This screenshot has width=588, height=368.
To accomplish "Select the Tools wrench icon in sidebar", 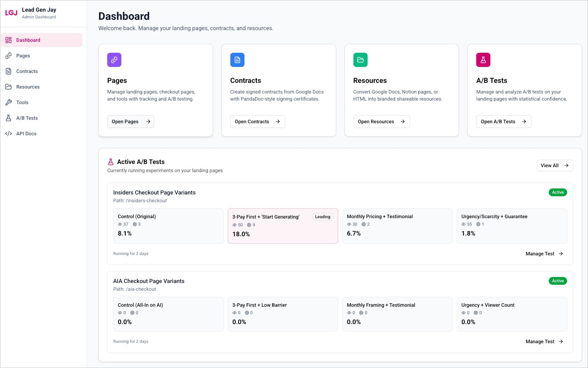I will pyautogui.click(x=8, y=102).
